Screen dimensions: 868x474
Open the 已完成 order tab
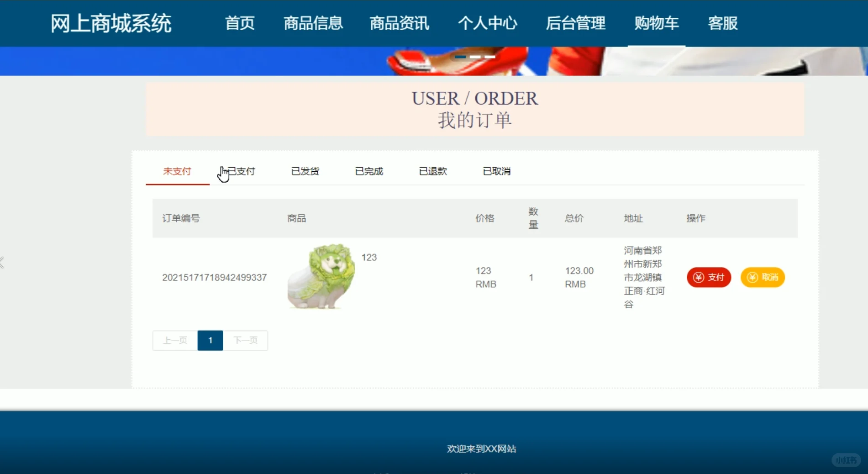[x=369, y=171]
